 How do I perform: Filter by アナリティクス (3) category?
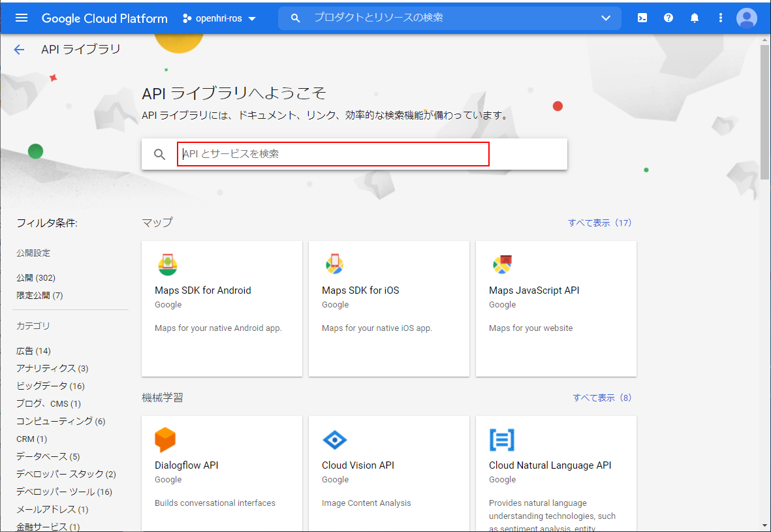(52, 369)
